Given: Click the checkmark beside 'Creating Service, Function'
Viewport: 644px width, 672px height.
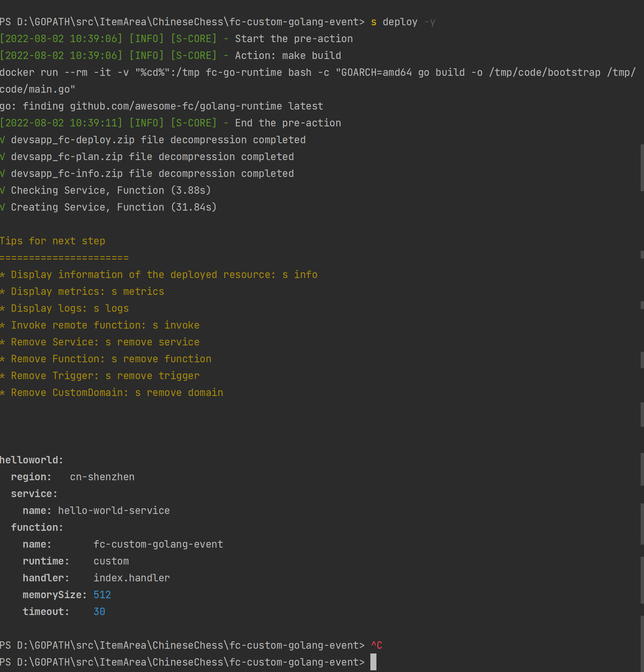Looking at the screenshot, I should (x=2, y=207).
